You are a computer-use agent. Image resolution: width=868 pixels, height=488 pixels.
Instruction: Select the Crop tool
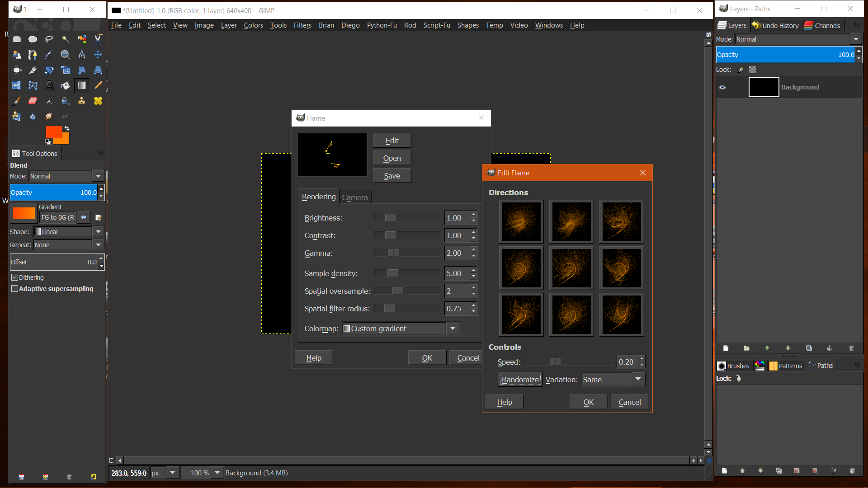[33, 70]
